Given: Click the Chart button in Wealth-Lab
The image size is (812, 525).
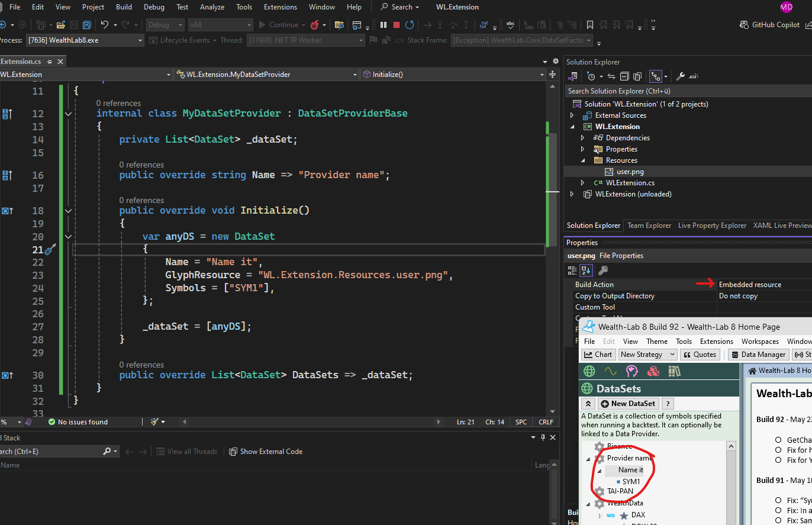Looking at the screenshot, I should [598, 355].
